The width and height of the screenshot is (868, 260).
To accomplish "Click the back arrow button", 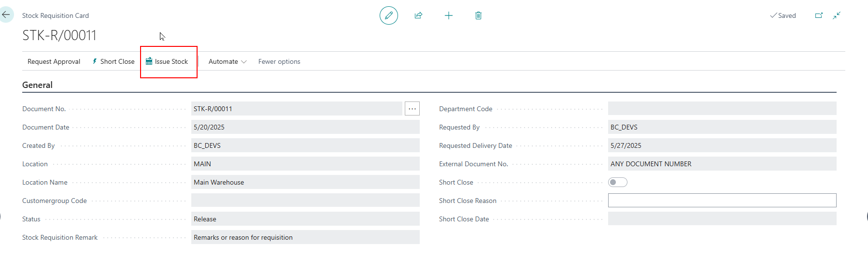I will point(6,15).
